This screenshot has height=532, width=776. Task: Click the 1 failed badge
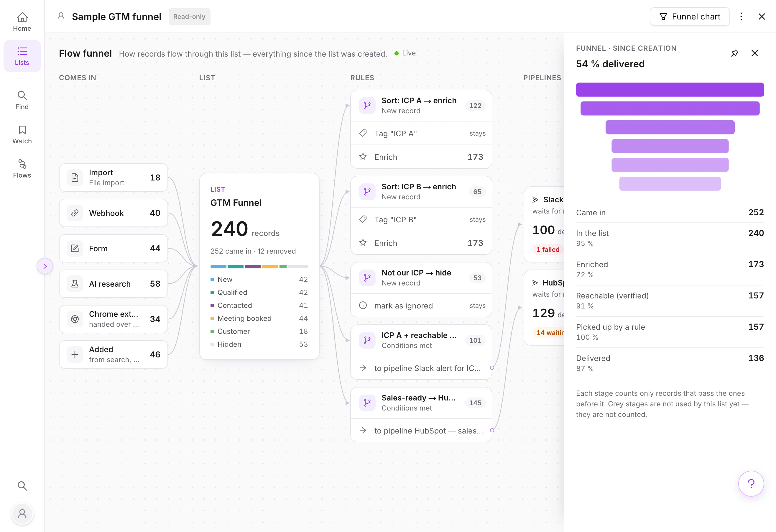[x=548, y=249]
